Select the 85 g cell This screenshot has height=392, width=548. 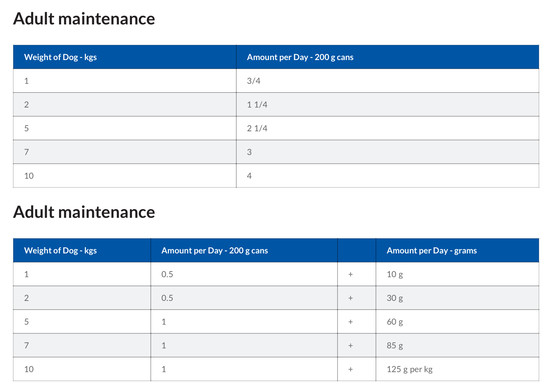coord(457,345)
